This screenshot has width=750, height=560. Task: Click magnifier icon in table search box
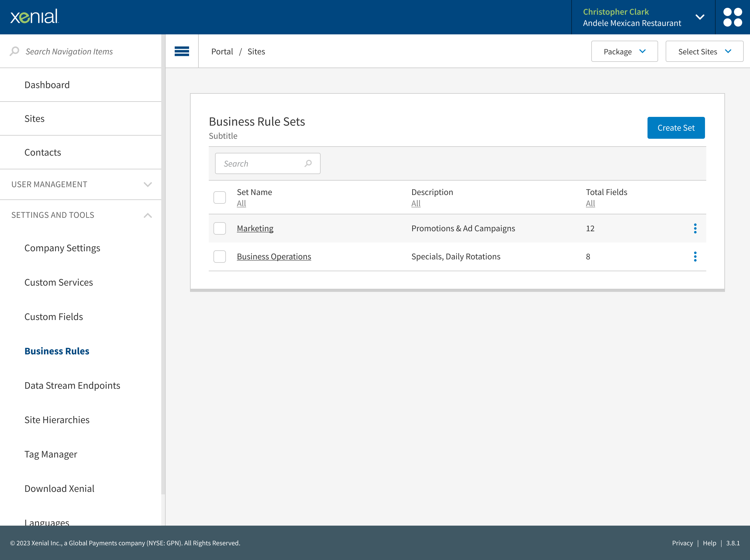(x=308, y=163)
